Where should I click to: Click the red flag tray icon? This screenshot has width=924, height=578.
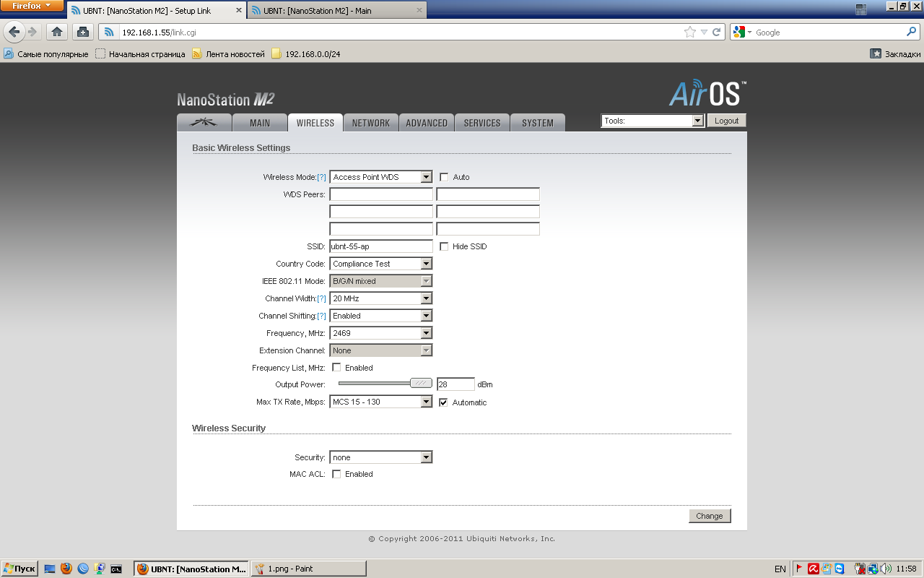click(800, 569)
